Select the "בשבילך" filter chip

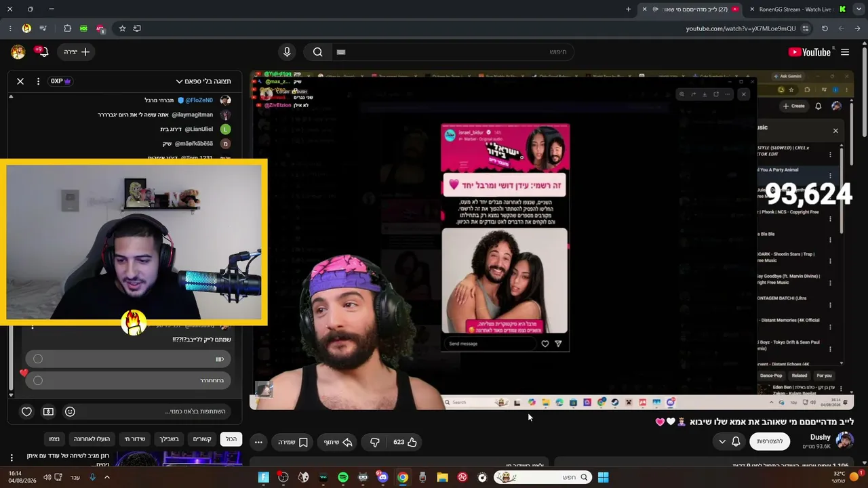click(170, 439)
